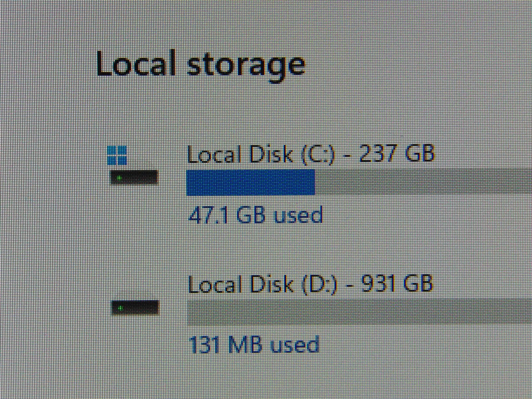The height and width of the screenshot is (399, 532).
Task: Click the "(C:)" drive letter label
Action: (318, 155)
